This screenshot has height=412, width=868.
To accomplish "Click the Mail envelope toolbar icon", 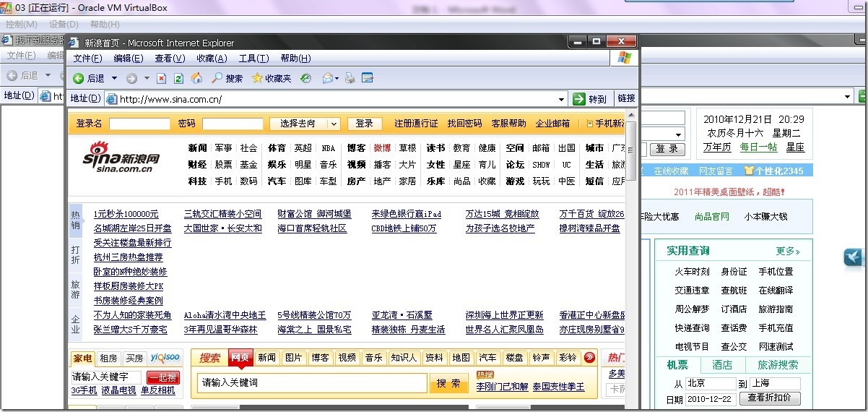I will (x=327, y=78).
